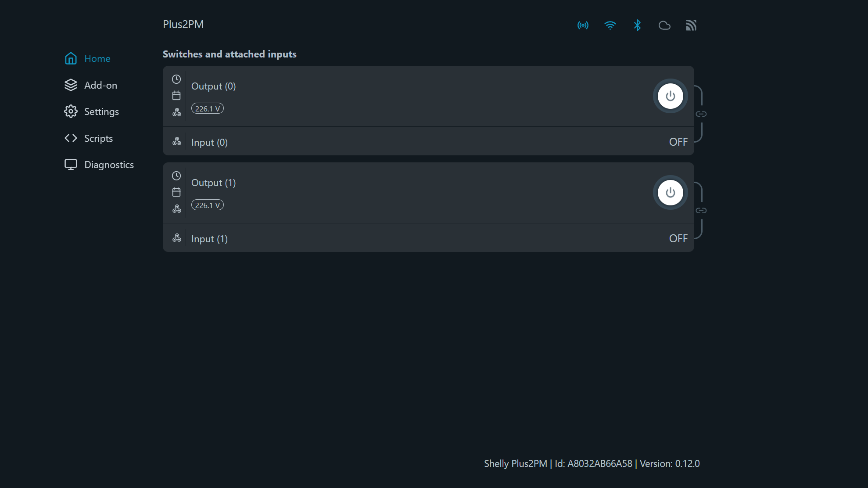The image size is (868, 488).
Task: Click the radio/broadcast icon
Action: pyautogui.click(x=583, y=25)
